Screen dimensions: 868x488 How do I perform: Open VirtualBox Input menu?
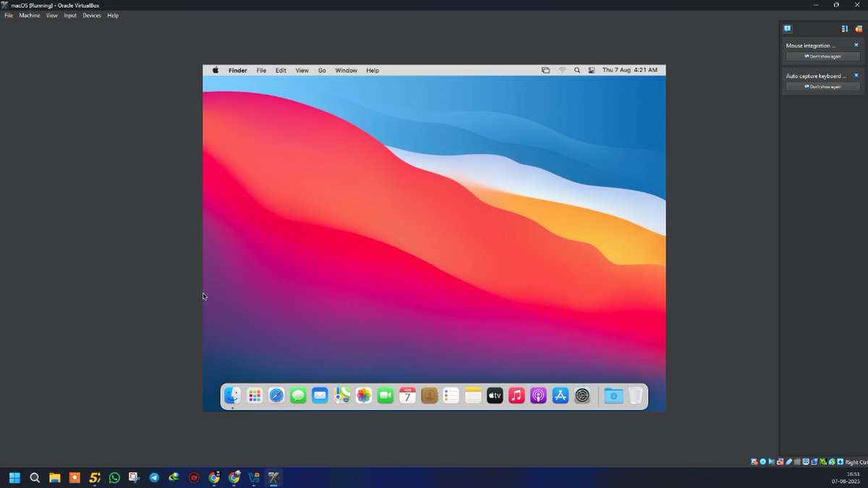pyautogui.click(x=70, y=15)
